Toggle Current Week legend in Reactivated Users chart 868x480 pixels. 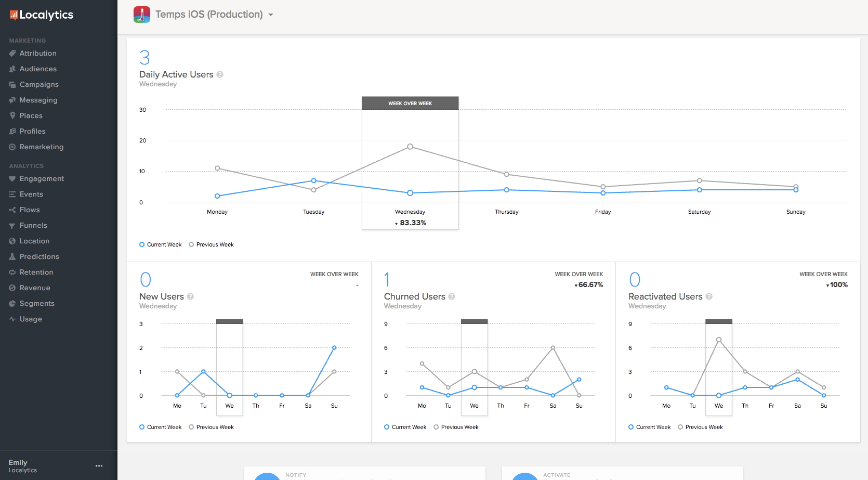click(650, 427)
